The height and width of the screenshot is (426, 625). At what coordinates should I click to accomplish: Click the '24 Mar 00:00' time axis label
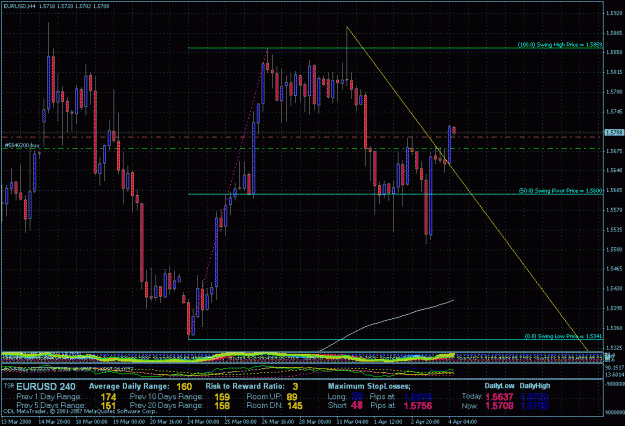click(202, 422)
